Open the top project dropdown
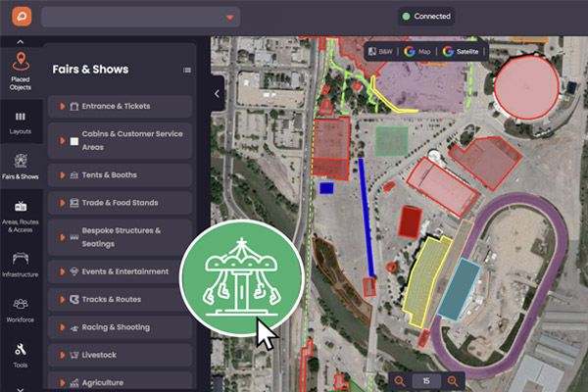 click(140, 17)
